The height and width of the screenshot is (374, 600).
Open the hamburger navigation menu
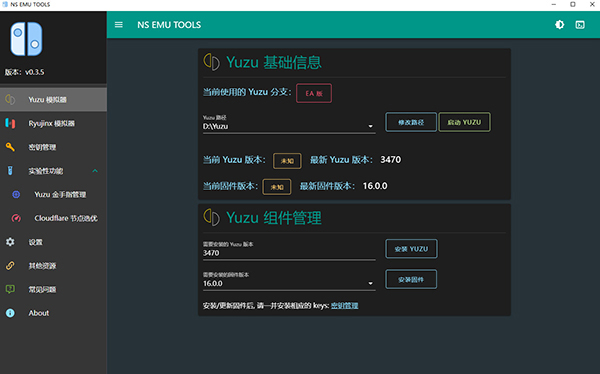(x=119, y=25)
